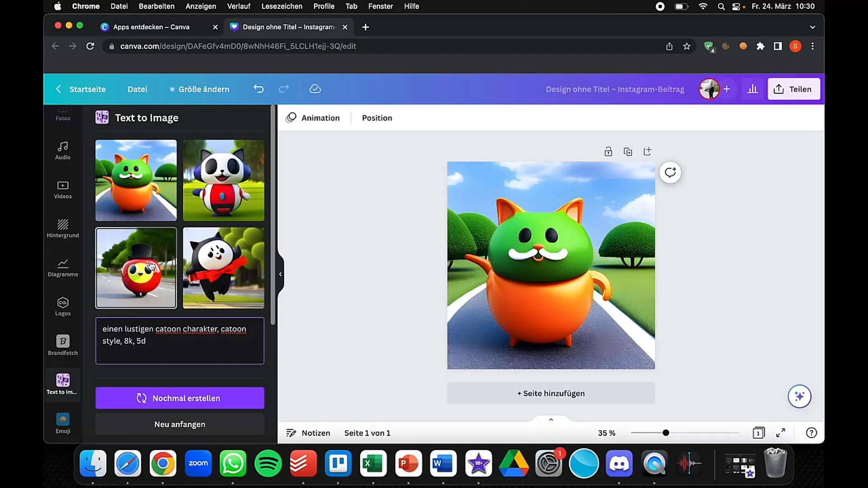
Task: Click the cloud save status icon
Action: point(315,89)
